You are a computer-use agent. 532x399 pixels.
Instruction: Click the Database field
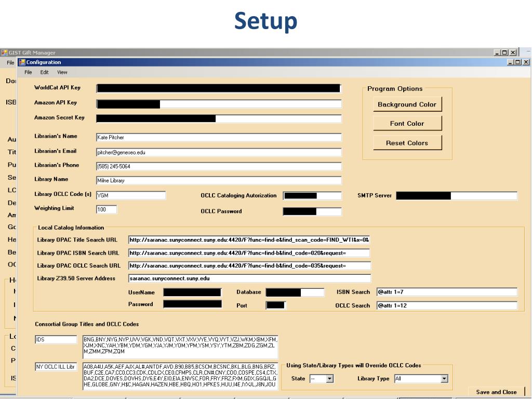click(295, 292)
